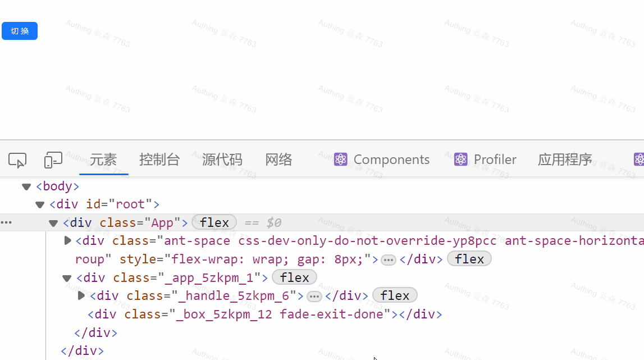Toggle flex badge on _handle_5zkpm_6 div
This screenshot has width=644, height=360.
click(395, 295)
